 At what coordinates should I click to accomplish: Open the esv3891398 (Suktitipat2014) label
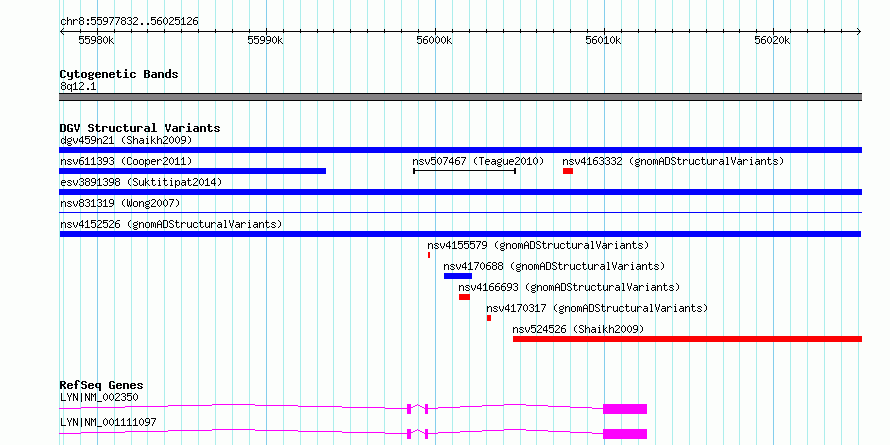pyautogui.click(x=141, y=182)
